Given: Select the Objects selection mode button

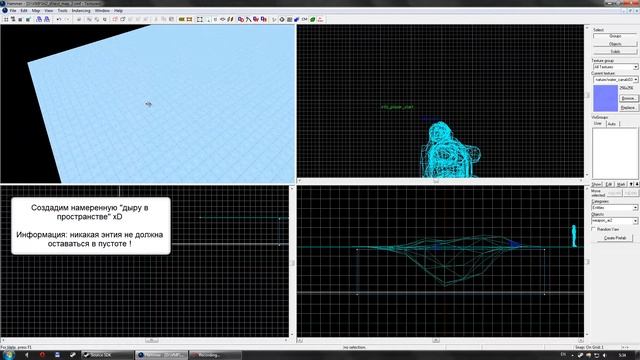Looking at the screenshot, I should (x=615, y=44).
